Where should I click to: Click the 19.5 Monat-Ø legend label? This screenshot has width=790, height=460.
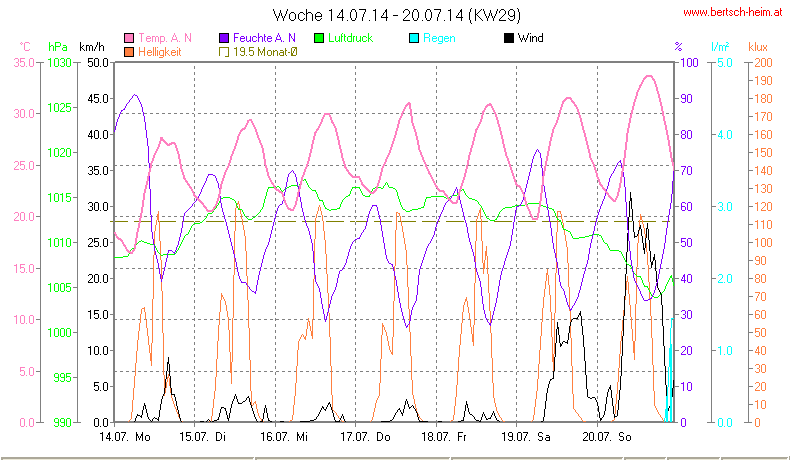265,52
